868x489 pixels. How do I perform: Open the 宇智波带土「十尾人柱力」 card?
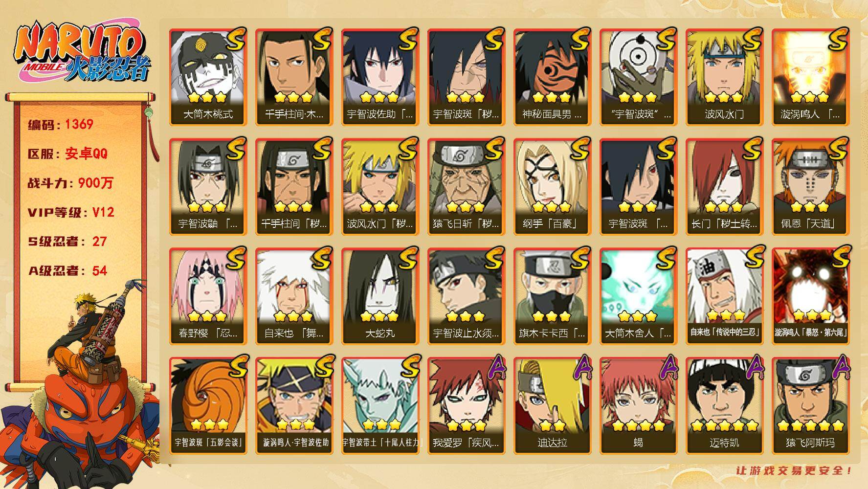click(x=380, y=405)
